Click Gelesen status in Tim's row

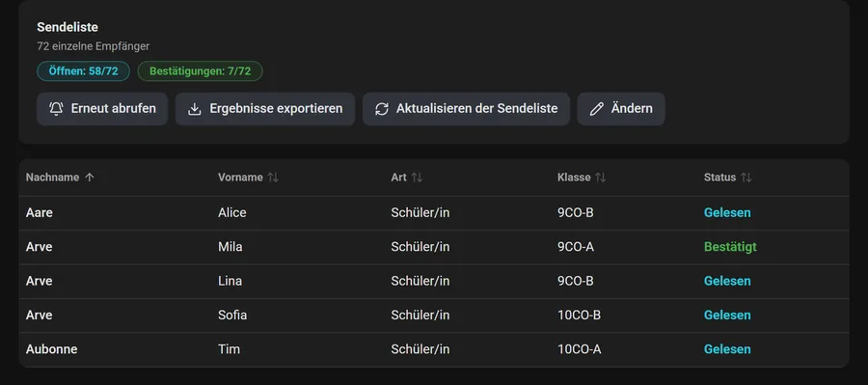pyautogui.click(x=727, y=349)
